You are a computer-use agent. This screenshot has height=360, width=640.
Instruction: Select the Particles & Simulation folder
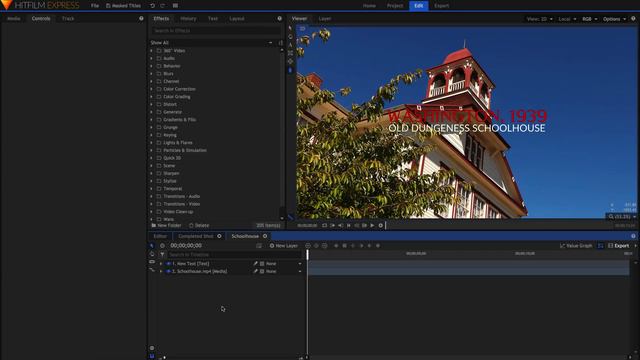pos(184,150)
